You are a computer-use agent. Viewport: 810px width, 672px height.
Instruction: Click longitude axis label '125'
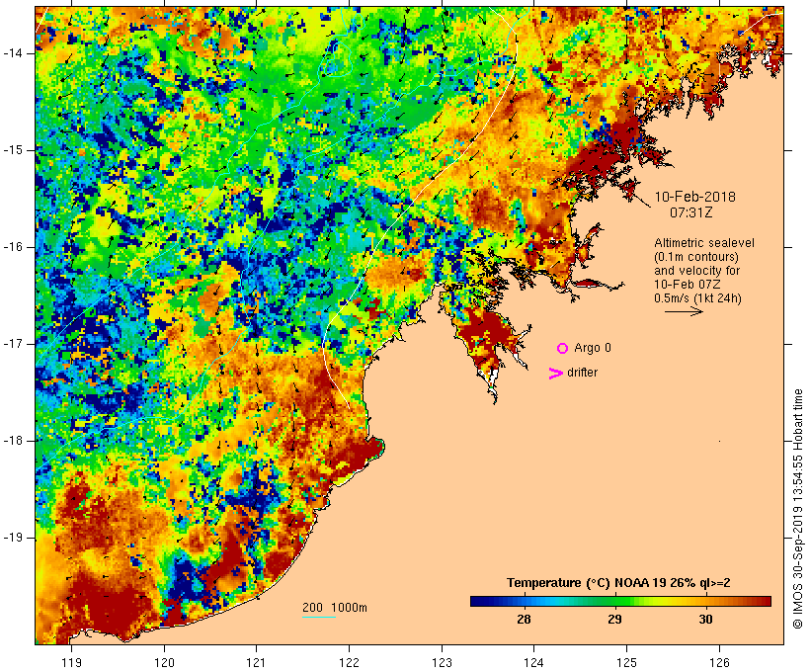click(626, 662)
